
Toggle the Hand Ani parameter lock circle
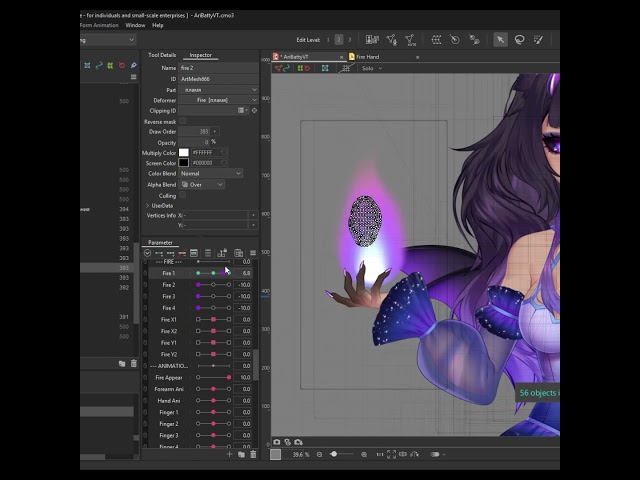(x=145, y=401)
